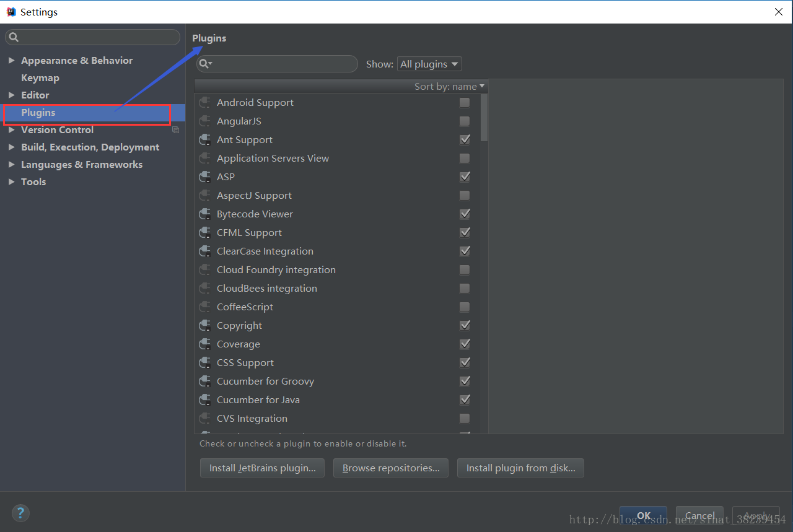Click the plugin search magnifier icon
793x532 pixels.
pyautogui.click(x=205, y=64)
